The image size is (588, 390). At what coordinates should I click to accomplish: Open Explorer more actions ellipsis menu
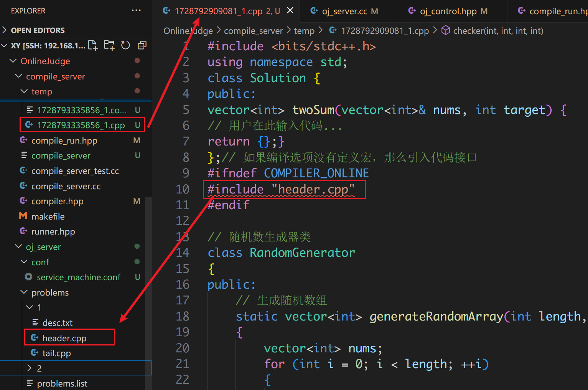(x=136, y=10)
